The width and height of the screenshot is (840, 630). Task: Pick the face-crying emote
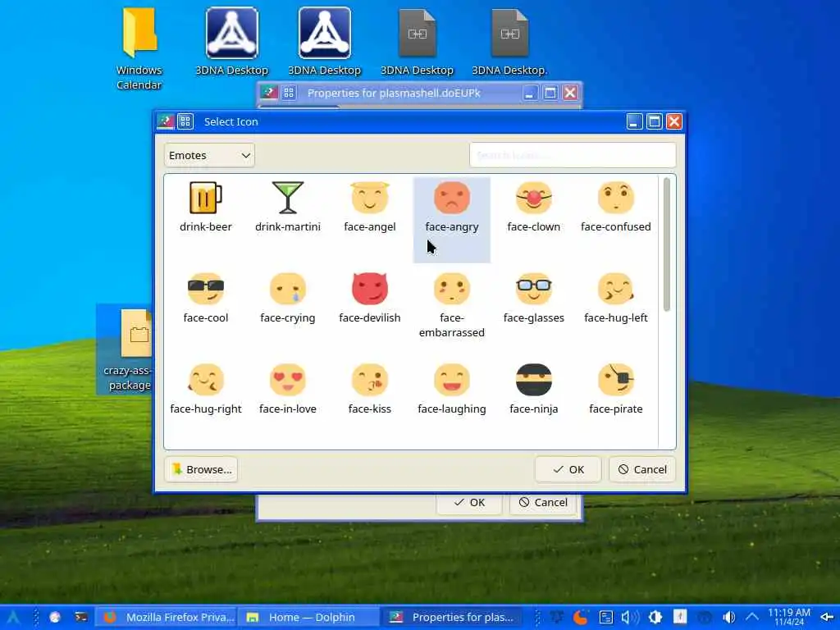coord(288,298)
